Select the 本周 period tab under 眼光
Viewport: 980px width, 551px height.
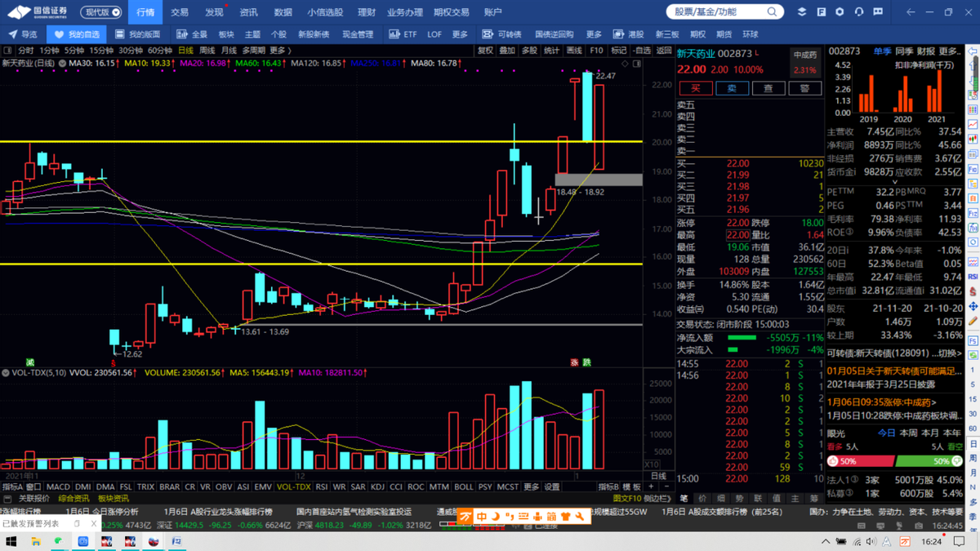[908, 433]
